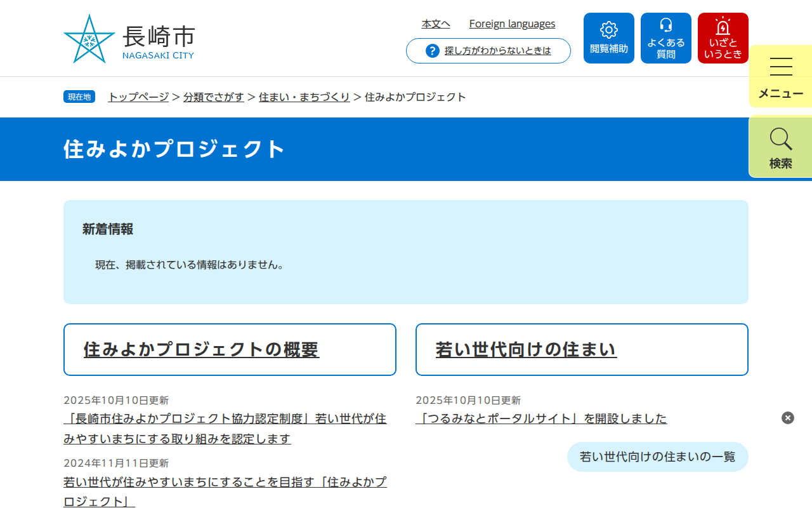This screenshot has width=812, height=508.
Task: Open つるみなとポータルサイト article link
Action: pos(541,418)
